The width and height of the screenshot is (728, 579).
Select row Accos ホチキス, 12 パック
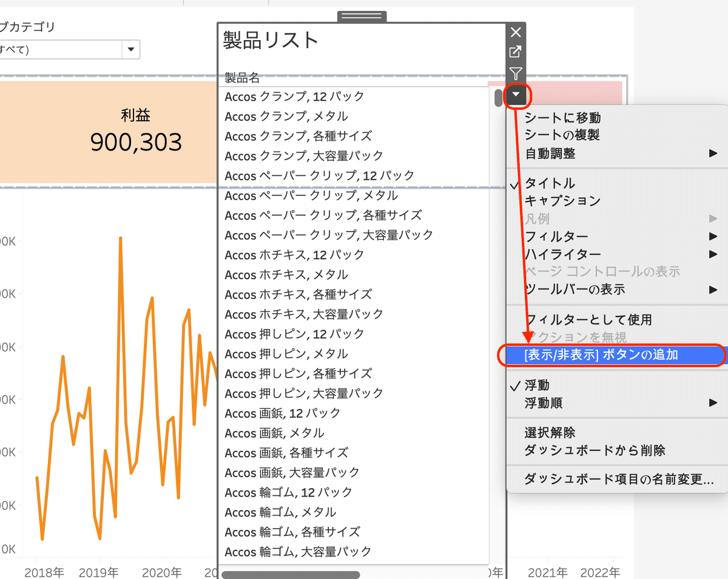294,255
